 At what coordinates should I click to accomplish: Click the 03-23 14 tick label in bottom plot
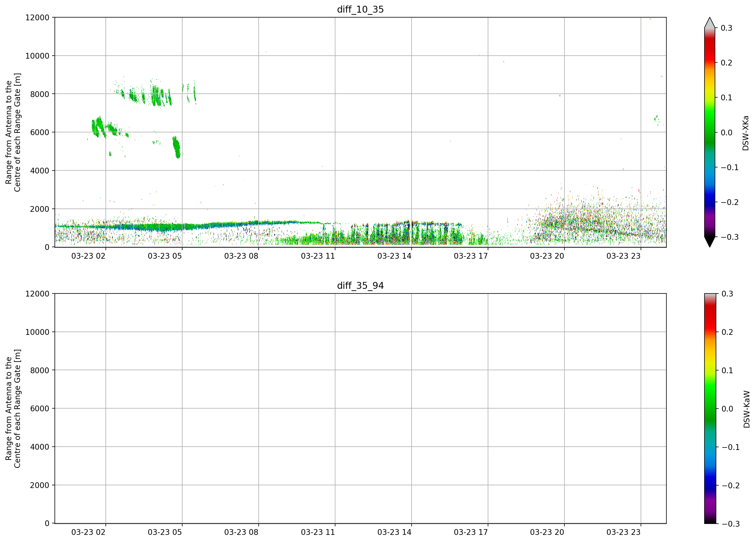click(x=394, y=532)
